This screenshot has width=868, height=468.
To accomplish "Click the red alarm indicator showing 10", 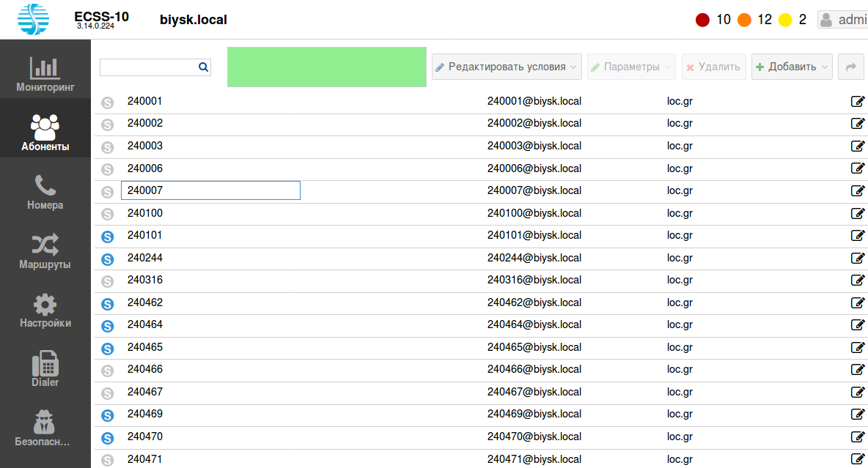I will click(702, 20).
